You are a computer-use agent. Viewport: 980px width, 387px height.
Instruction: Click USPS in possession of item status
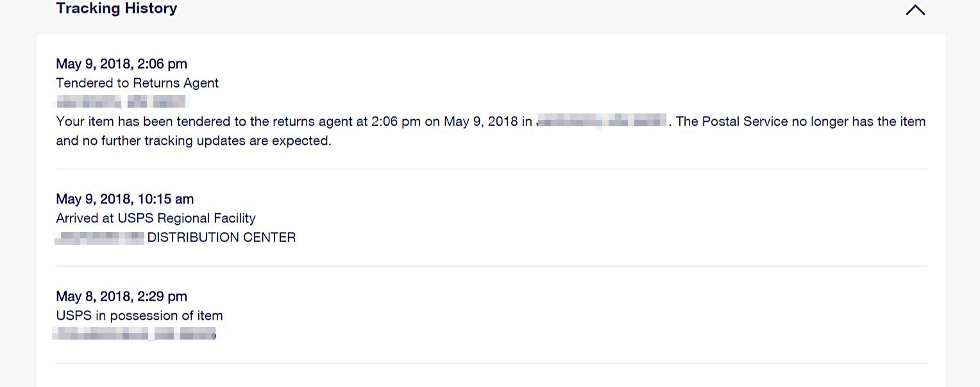click(x=139, y=315)
